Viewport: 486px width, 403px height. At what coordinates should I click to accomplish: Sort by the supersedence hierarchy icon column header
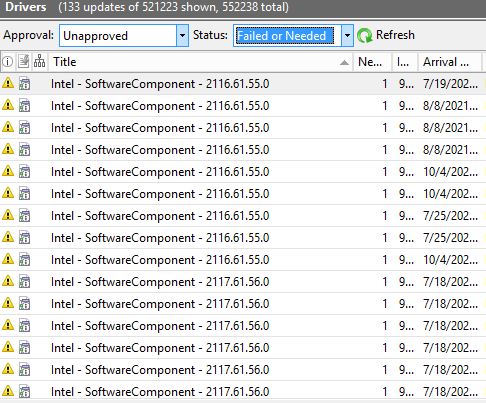click(39, 62)
